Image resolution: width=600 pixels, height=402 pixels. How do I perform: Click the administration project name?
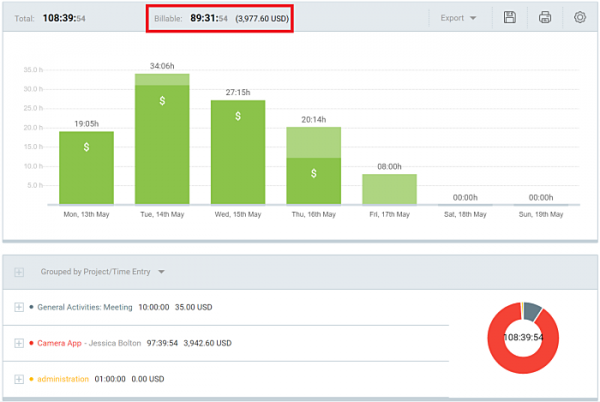point(63,379)
